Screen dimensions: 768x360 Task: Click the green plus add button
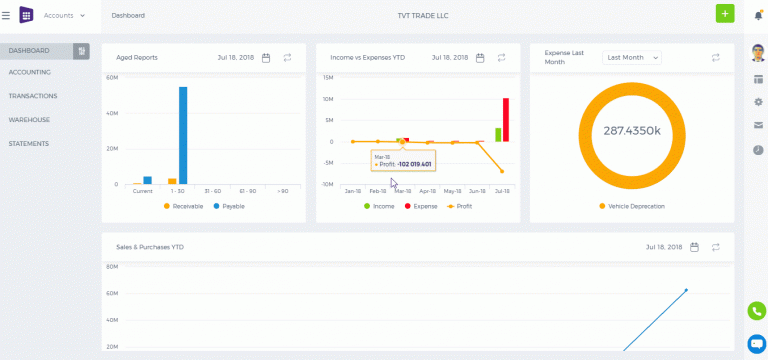pyautogui.click(x=725, y=14)
